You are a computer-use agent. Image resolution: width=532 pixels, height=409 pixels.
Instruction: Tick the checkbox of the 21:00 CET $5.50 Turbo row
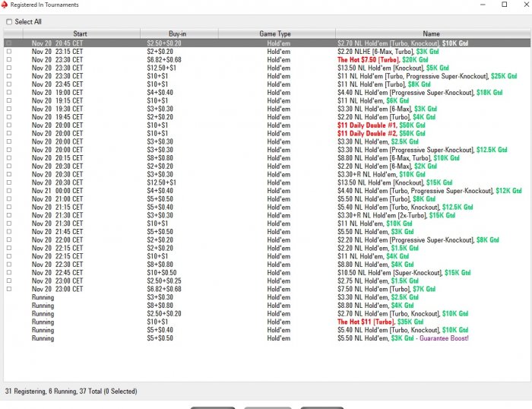tap(9, 198)
